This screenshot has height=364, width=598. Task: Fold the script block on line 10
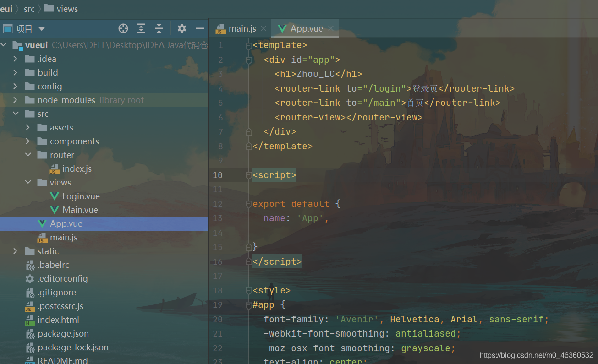tap(249, 175)
